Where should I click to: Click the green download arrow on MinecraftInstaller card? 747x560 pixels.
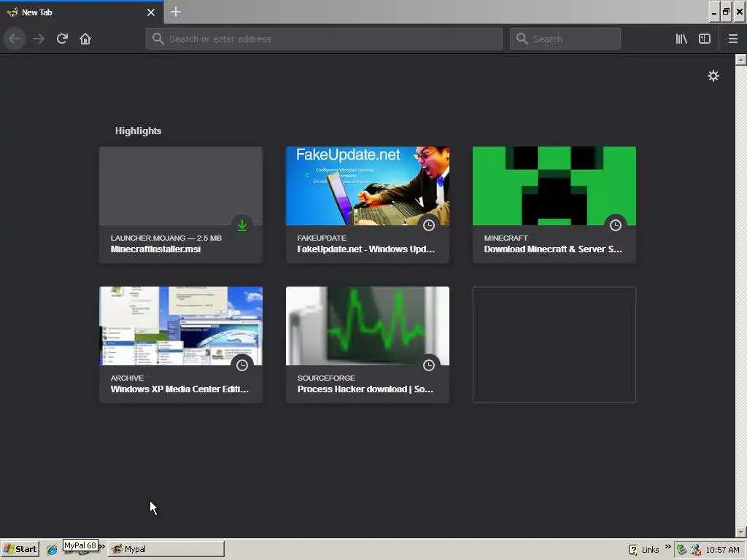(242, 225)
